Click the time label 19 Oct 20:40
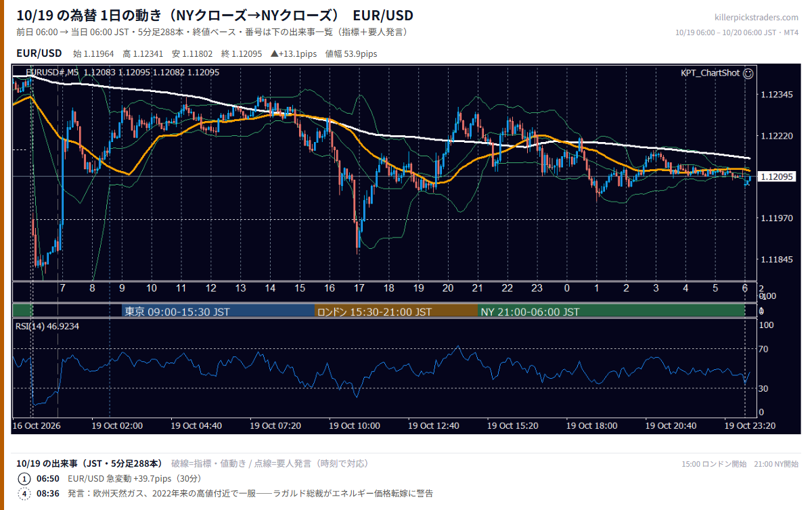This screenshot has width=812, height=510. (x=671, y=426)
